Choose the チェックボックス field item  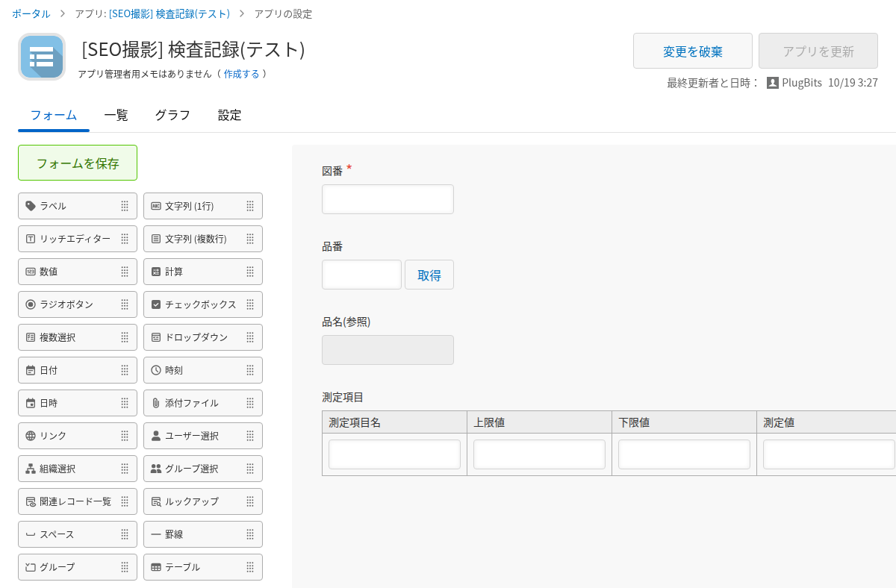point(203,304)
